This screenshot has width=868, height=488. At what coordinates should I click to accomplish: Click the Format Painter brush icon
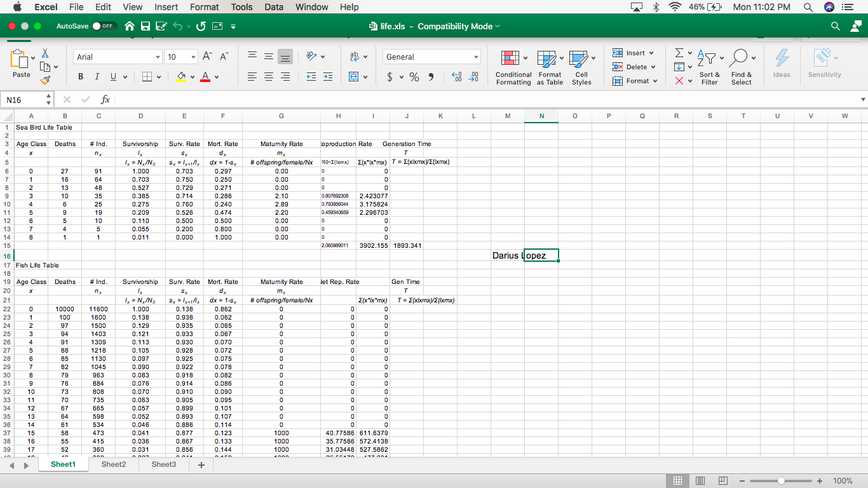point(44,81)
